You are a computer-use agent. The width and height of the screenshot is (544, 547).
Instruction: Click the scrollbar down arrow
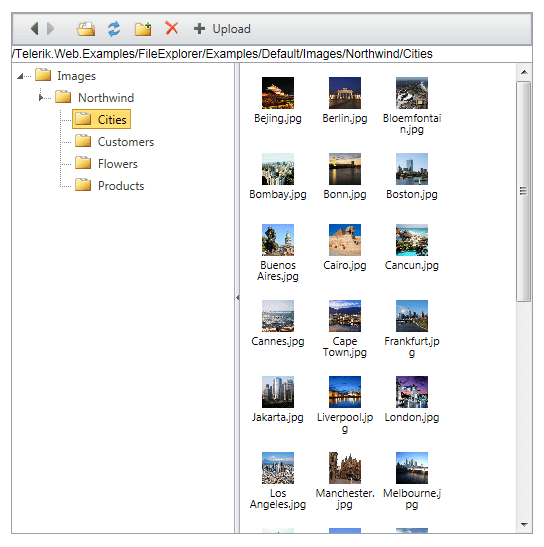pyautogui.click(x=524, y=524)
